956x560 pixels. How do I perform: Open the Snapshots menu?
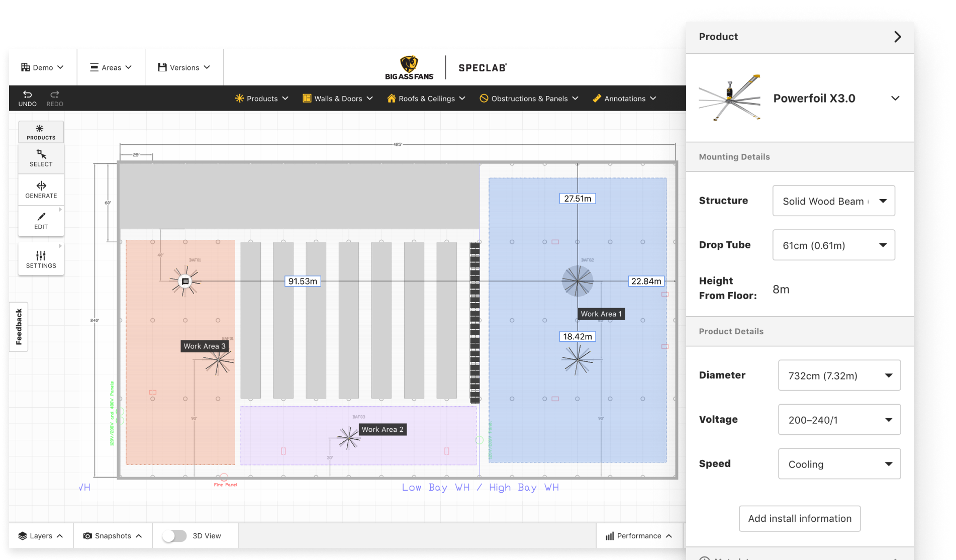coord(113,536)
